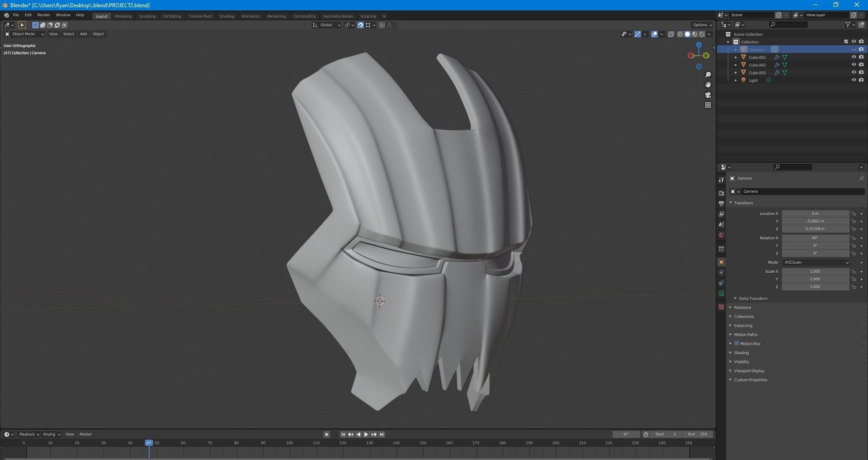Add a new collection in the outliner
The height and width of the screenshot is (460, 868).
[x=861, y=25]
